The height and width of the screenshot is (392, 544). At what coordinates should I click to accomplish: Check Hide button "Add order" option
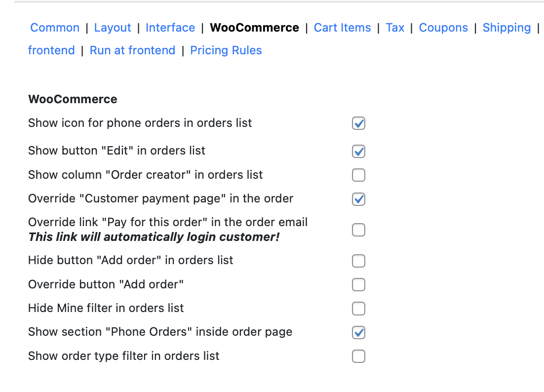pyautogui.click(x=358, y=261)
